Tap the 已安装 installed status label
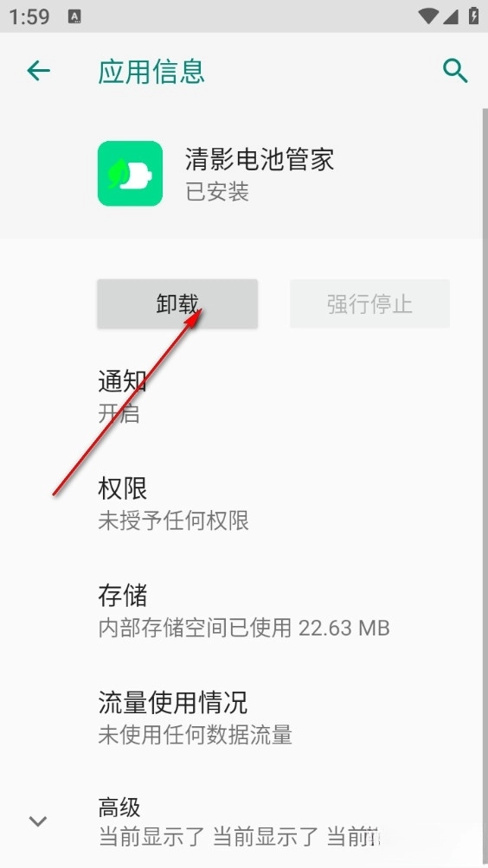Viewport: 488px width, 868px height. click(217, 192)
